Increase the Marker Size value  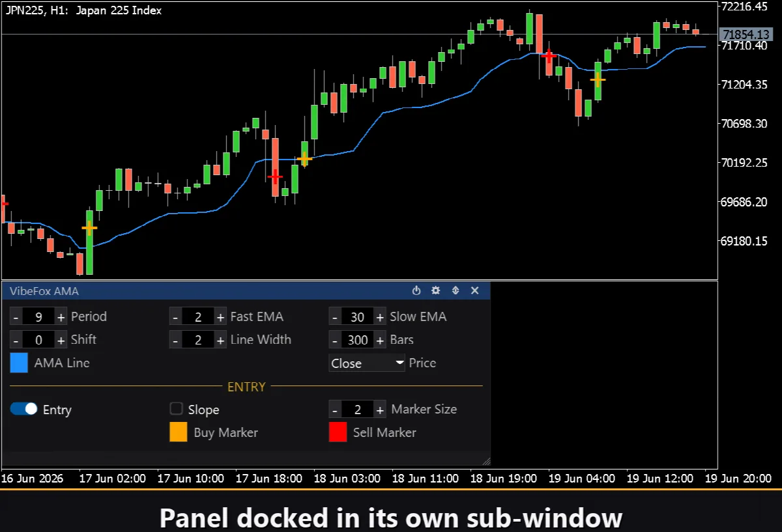[380, 410]
